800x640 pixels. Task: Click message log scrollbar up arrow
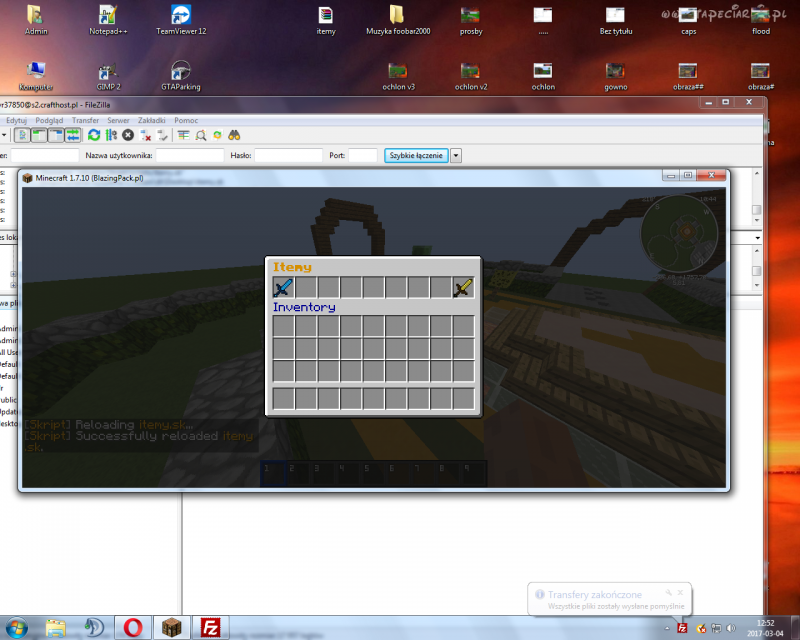pyautogui.click(x=757, y=174)
